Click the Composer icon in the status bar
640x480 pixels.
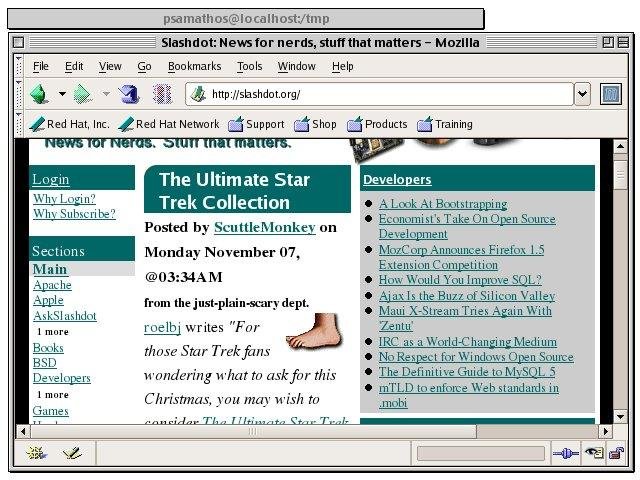(x=72, y=453)
